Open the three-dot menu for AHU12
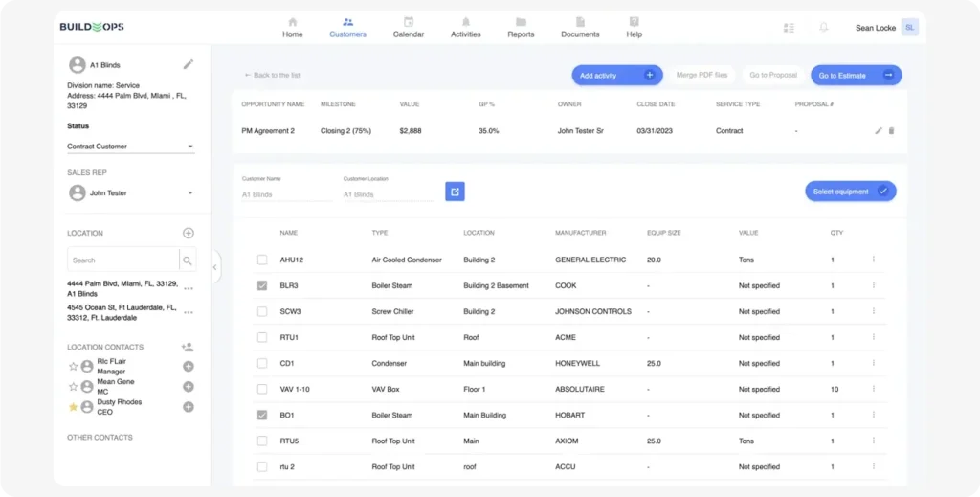The image size is (980, 497). [873, 260]
